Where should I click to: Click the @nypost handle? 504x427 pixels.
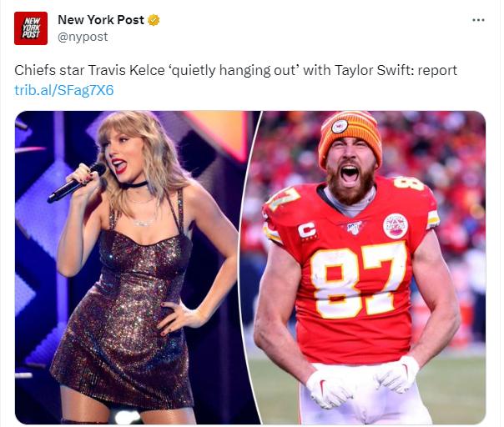point(82,37)
